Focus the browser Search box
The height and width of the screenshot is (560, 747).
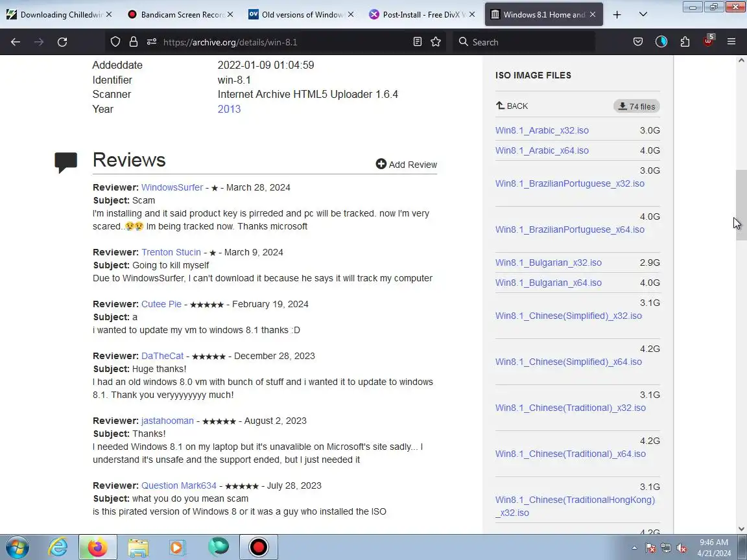[524, 42]
